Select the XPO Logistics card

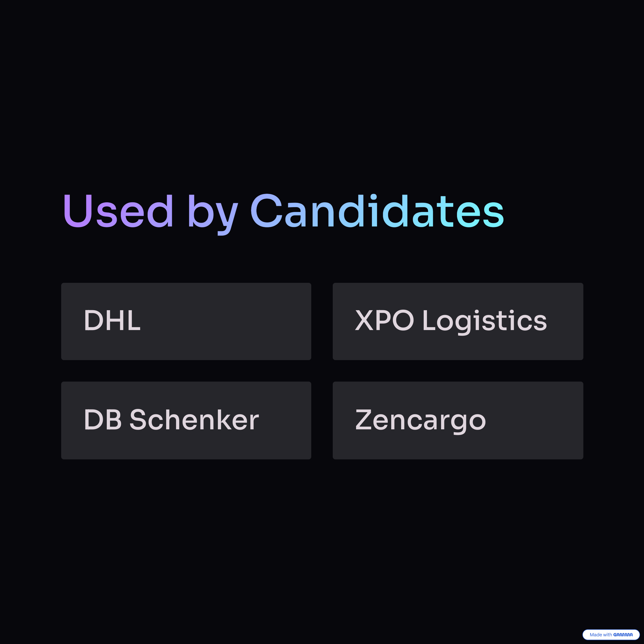pos(458,321)
